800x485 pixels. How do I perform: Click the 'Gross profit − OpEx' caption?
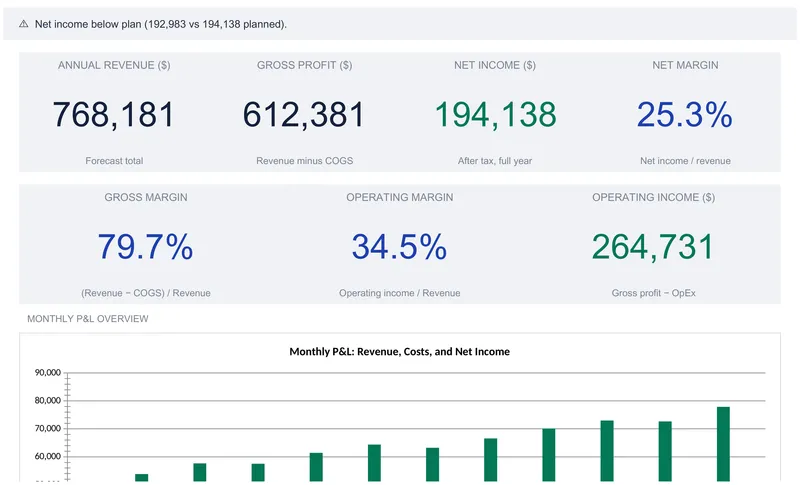(x=654, y=293)
